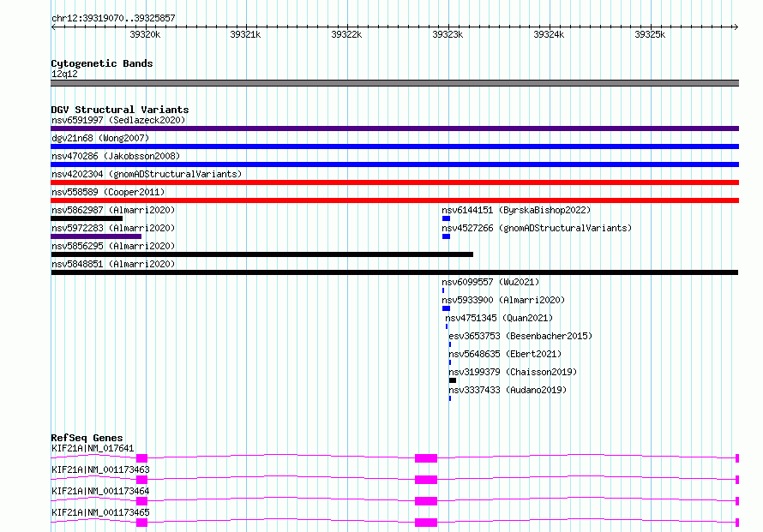Screen dimensions: 763x532
Task: Open the nsv470286 (Jakobsson2008) variant label
Action: [116, 156]
